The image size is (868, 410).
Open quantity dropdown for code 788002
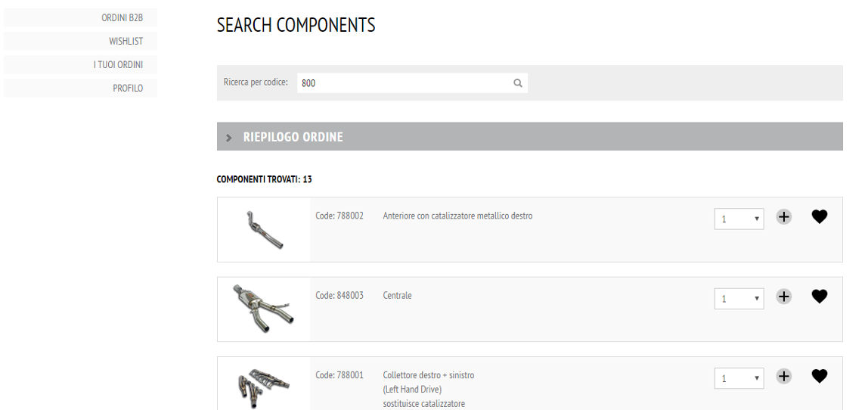tap(739, 219)
